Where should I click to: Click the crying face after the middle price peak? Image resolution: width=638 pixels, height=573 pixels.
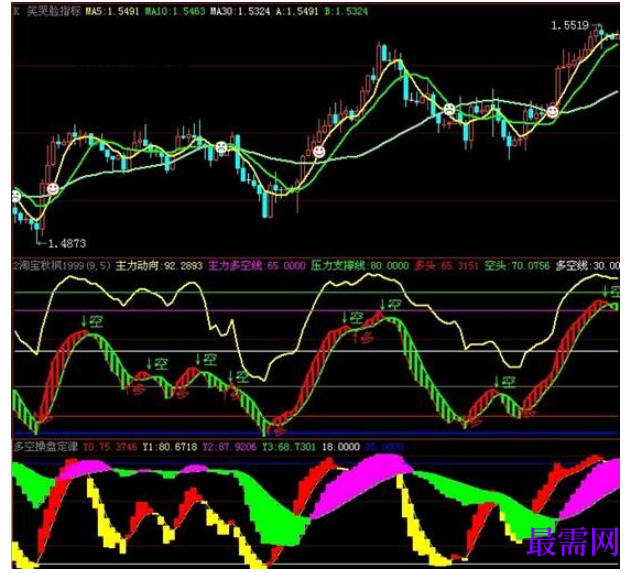[449, 109]
